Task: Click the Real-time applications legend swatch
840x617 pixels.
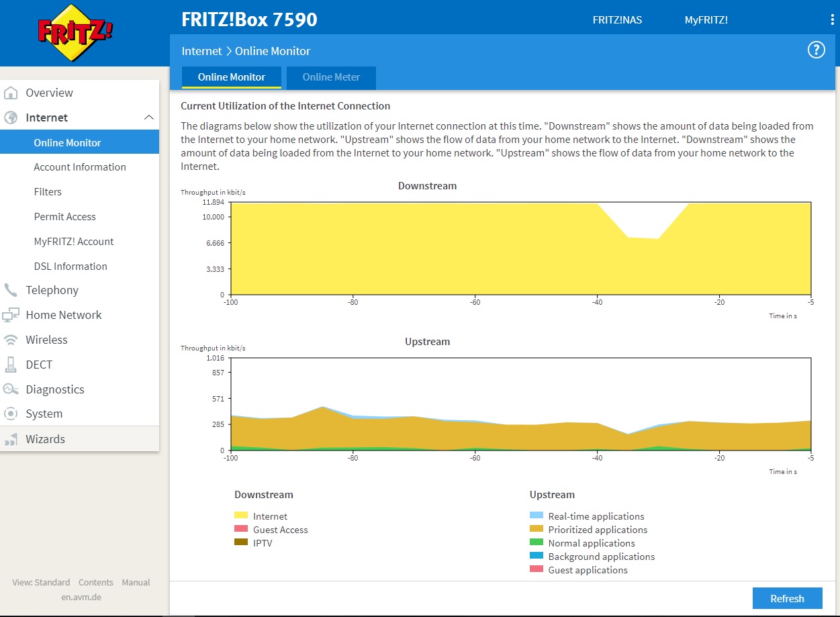Action: (536, 516)
